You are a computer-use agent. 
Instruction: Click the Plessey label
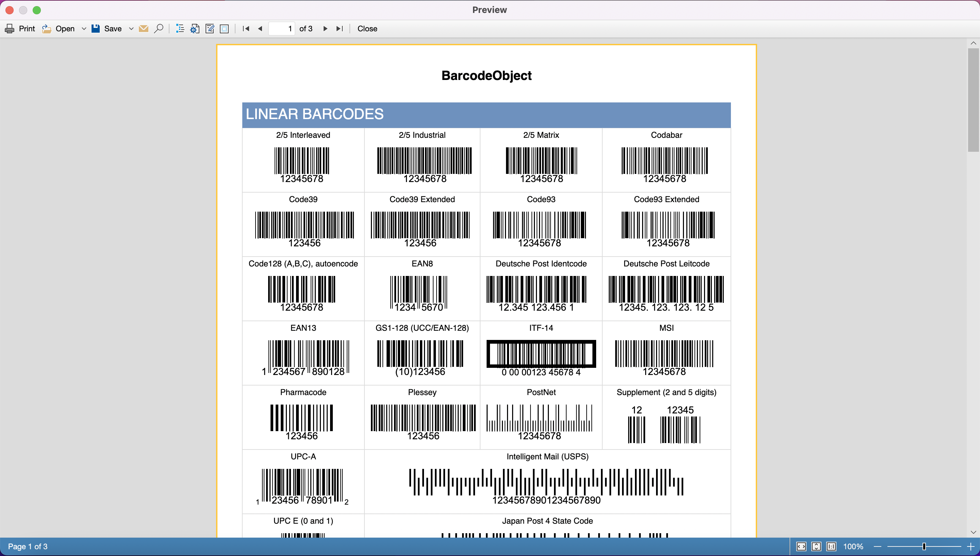click(422, 393)
